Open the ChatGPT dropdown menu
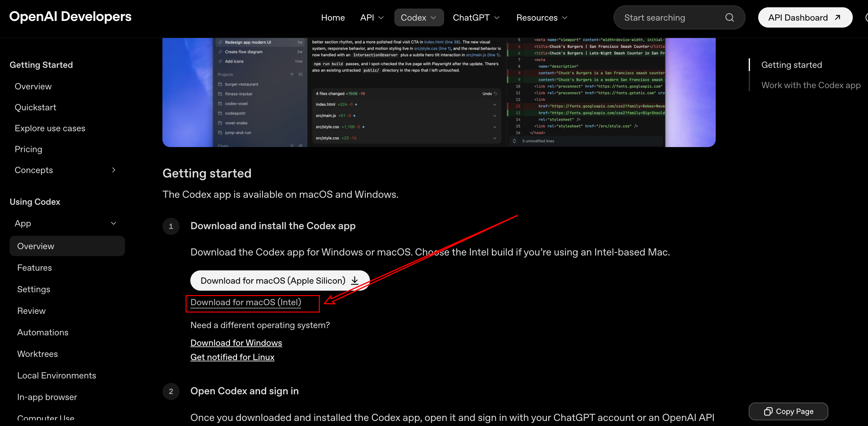 point(476,17)
